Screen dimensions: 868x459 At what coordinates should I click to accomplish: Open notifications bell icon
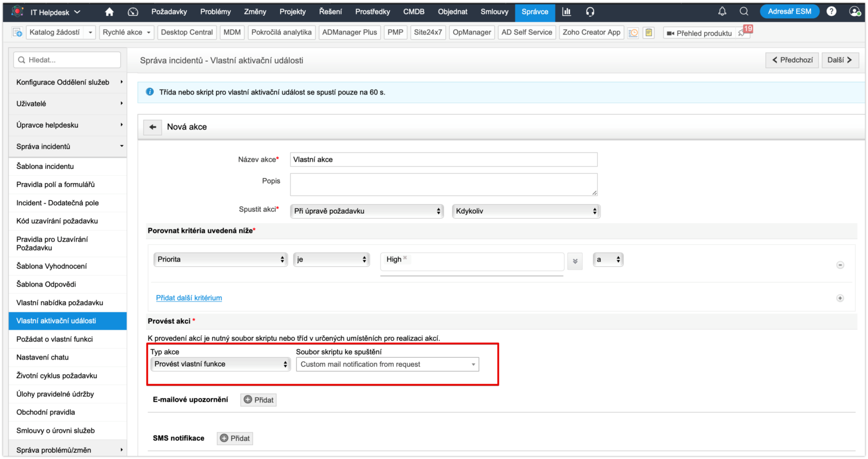[722, 11]
